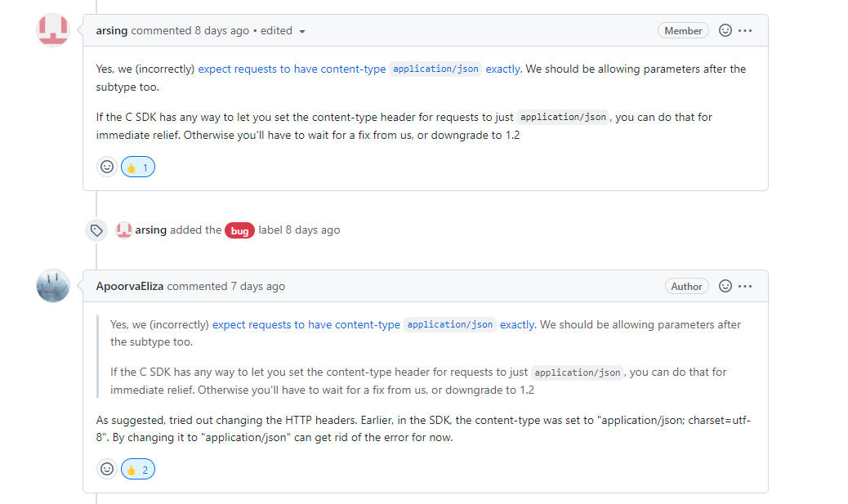Image resolution: width=848 pixels, height=504 pixels.
Task: Open the '8 days ago' comment timestamp
Action: (x=222, y=31)
